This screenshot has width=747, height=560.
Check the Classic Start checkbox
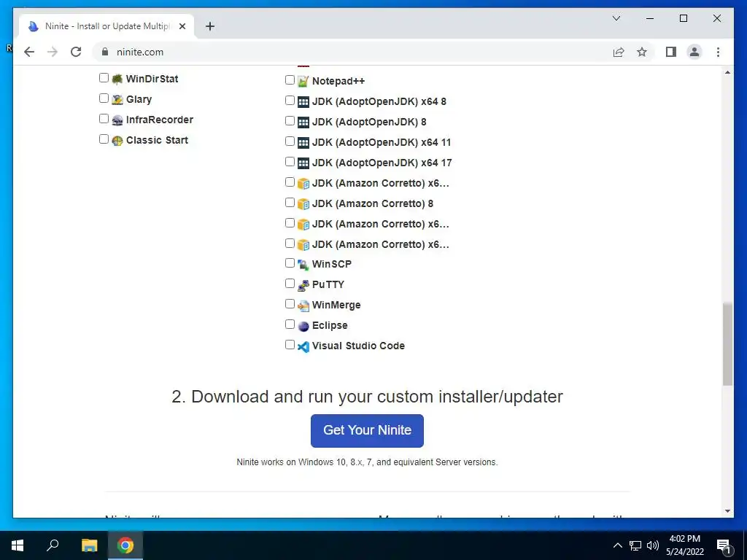click(x=104, y=139)
